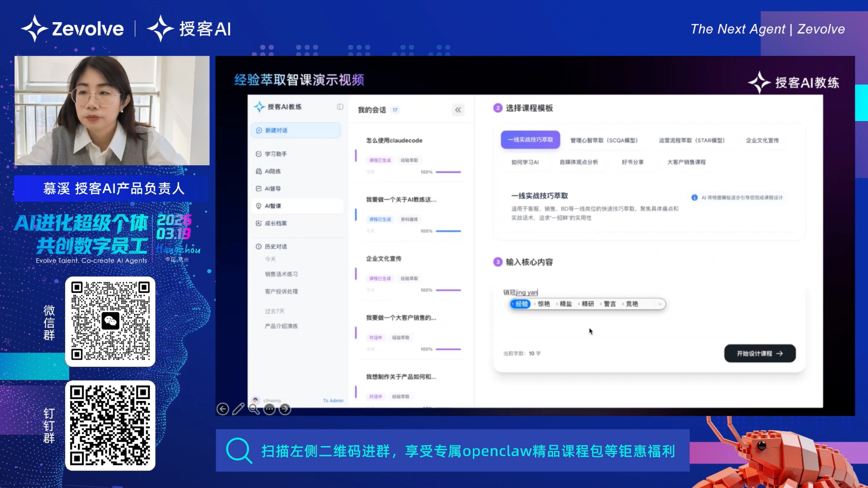This screenshot has height=488, width=868.
Task: Click the sidebar collapse panel icon
Action: 340,107
